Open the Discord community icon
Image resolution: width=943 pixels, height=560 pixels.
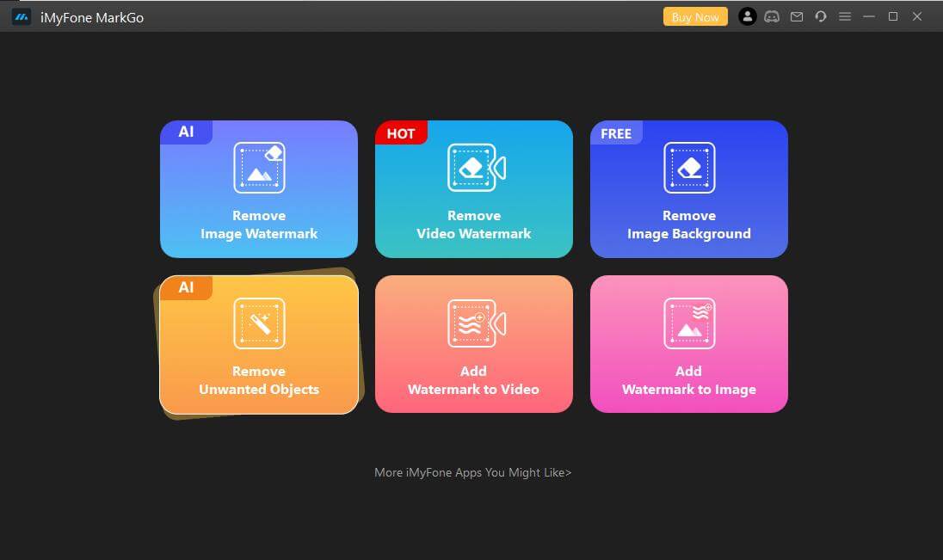point(772,16)
